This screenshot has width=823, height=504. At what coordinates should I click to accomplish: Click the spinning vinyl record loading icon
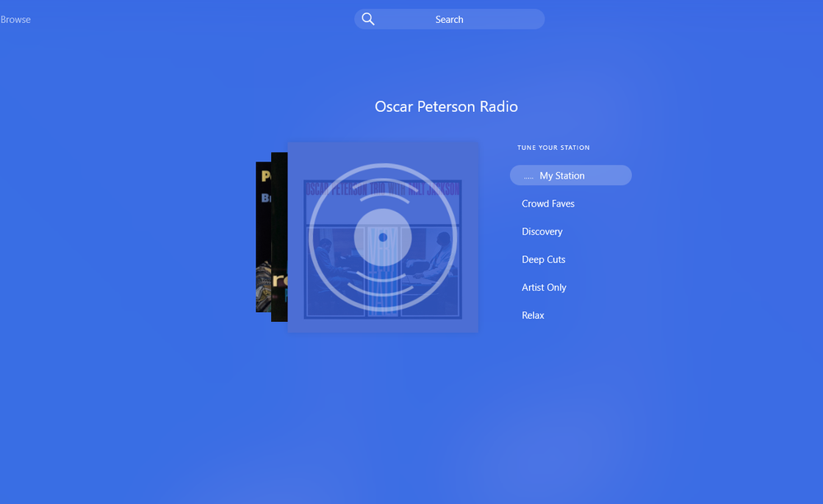click(382, 237)
